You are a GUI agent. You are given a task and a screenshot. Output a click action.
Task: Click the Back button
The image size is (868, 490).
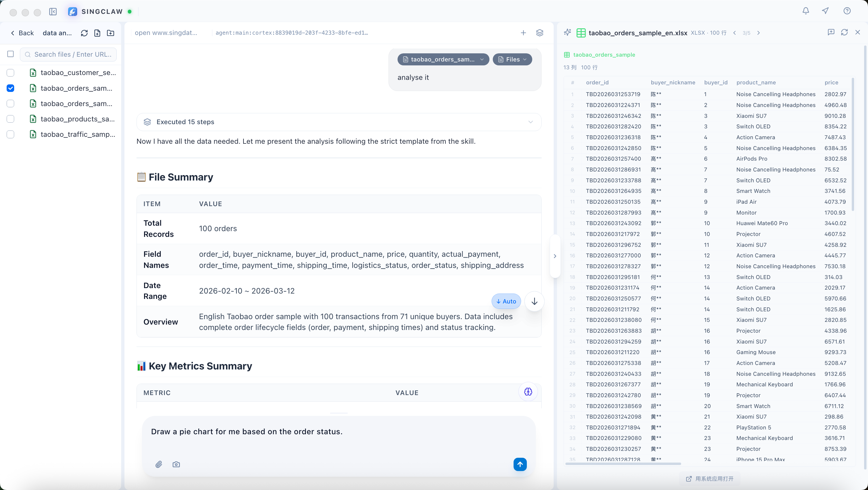click(x=22, y=33)
